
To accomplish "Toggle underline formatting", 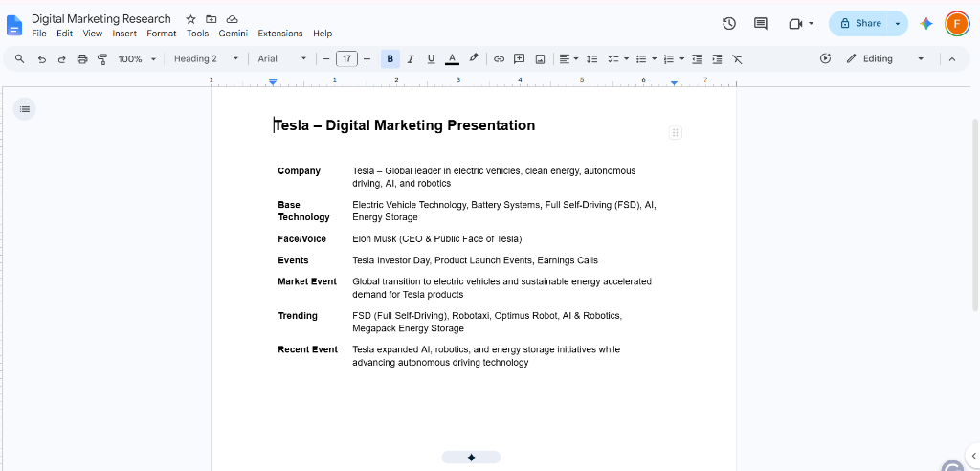I will pos(431,58).
